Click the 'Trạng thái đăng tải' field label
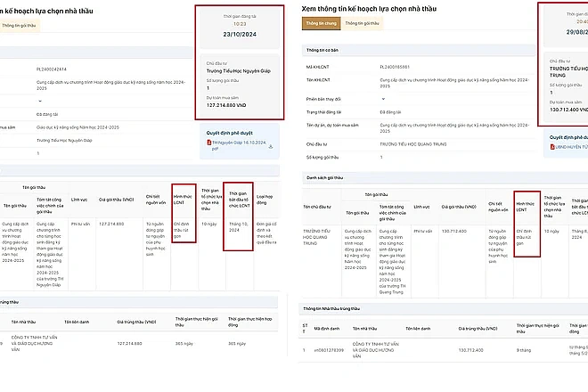Viewport: 588px width, 392px height. (324, 112)
